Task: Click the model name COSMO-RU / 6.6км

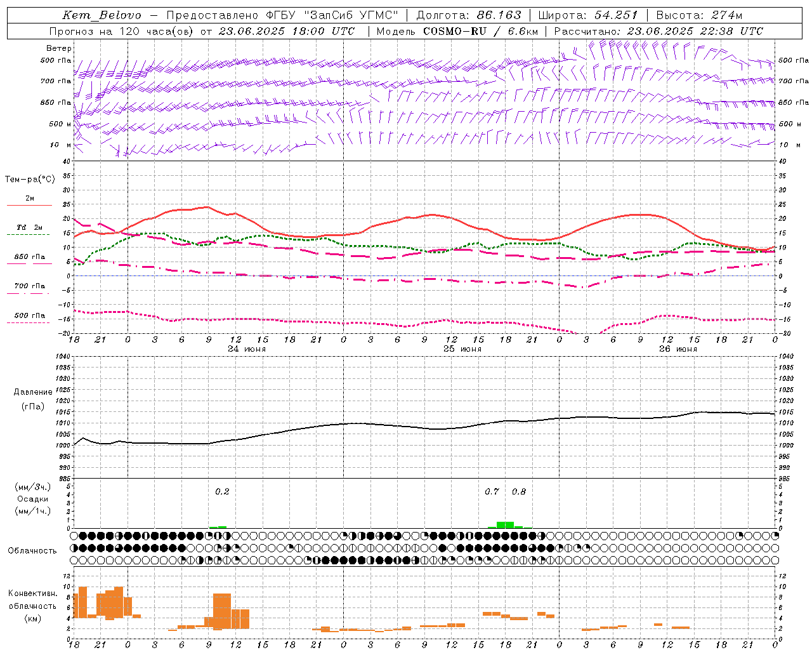Action: (x=480, y=31)
